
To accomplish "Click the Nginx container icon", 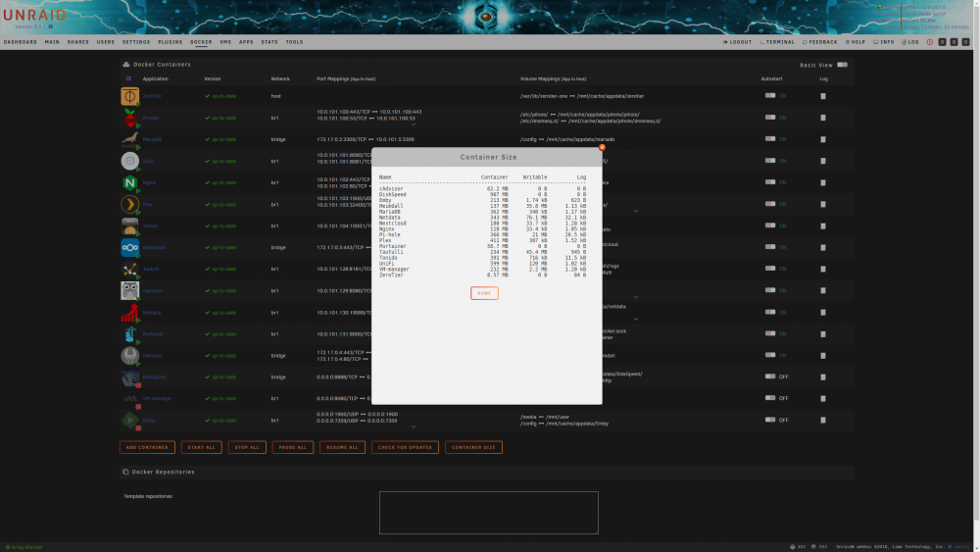I will 129,182.
